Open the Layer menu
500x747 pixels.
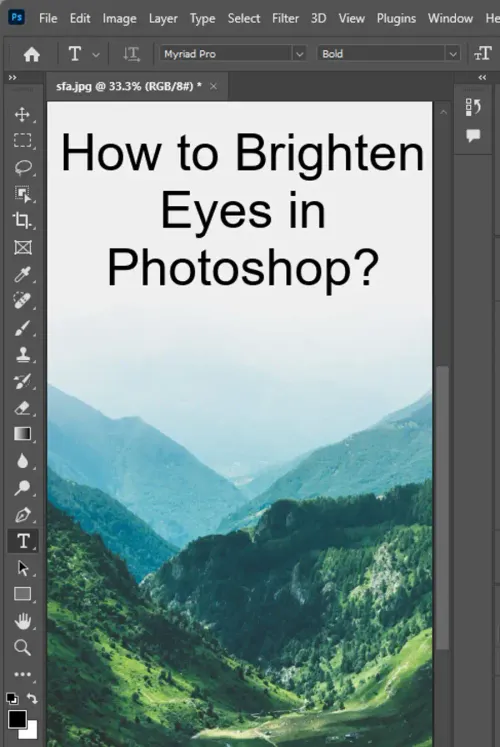(163, 19)
